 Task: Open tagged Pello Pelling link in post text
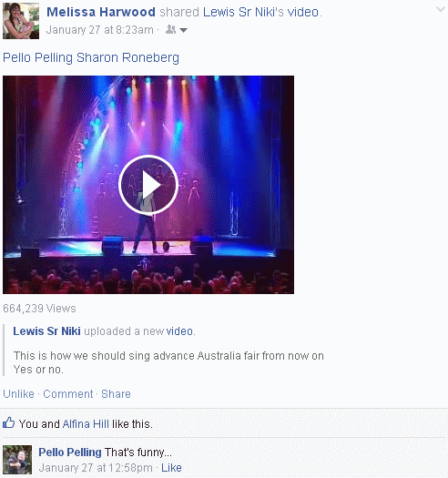pos(38,57)
